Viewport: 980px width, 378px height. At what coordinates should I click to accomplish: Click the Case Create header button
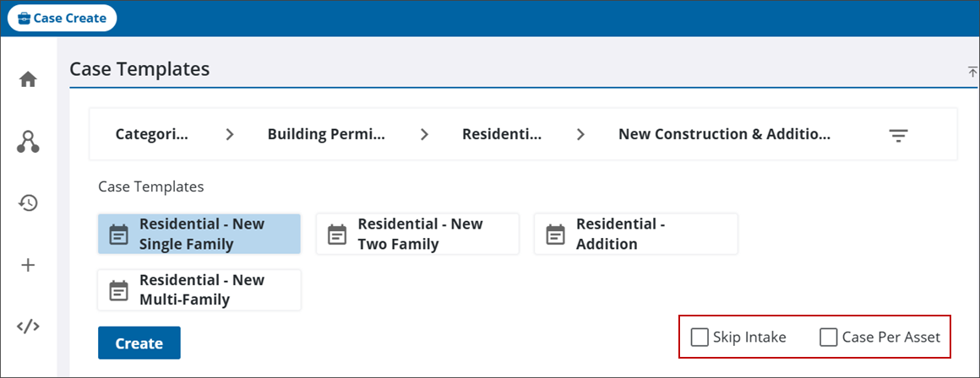[62, 18]
